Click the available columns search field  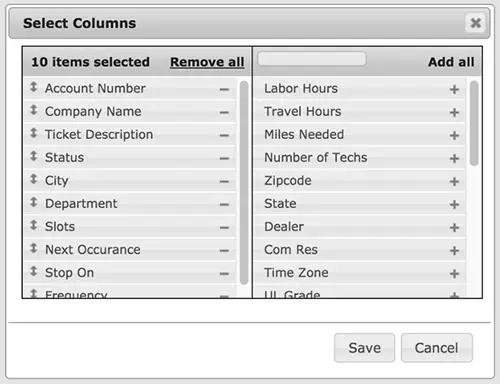tap(312, 59)
